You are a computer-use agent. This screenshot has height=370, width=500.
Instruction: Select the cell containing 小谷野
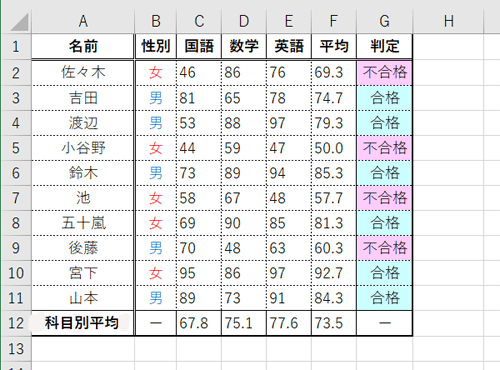[83, 148]
